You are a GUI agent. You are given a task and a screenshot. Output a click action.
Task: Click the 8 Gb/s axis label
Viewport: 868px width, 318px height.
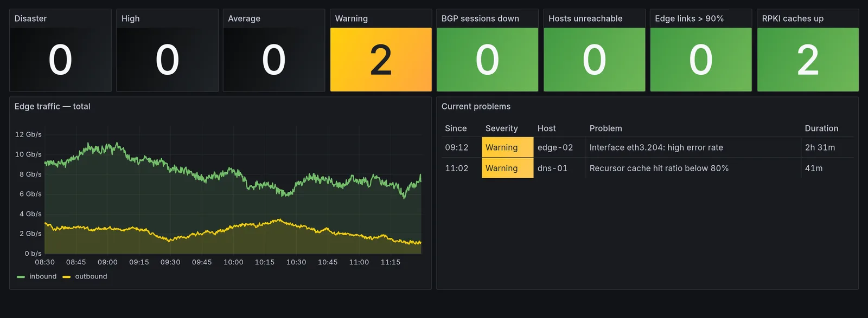pos(30,174)
